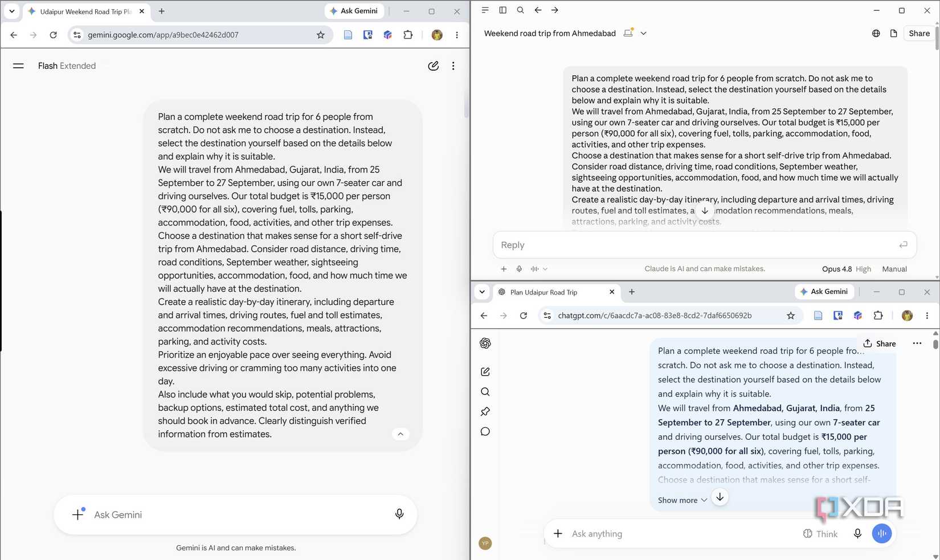Open new tab in Gemini browser
This screenshot has width=940, height=560.
162,11
